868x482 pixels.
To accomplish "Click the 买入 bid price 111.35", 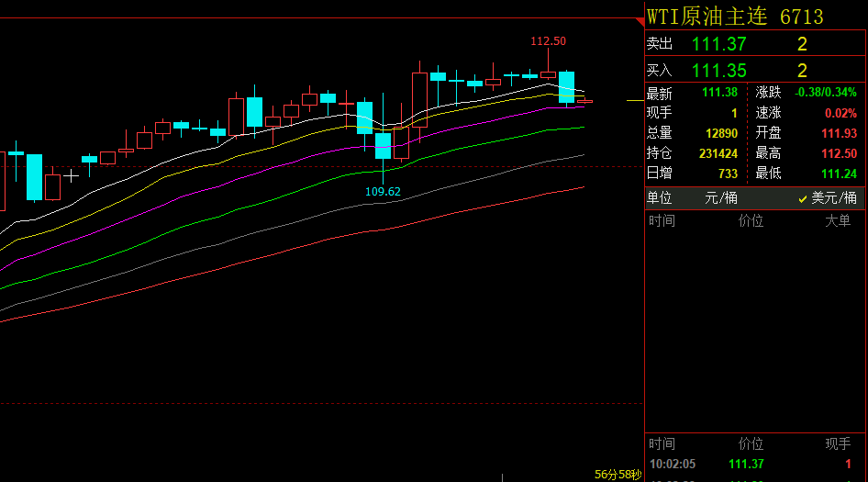I will point(719,71).
